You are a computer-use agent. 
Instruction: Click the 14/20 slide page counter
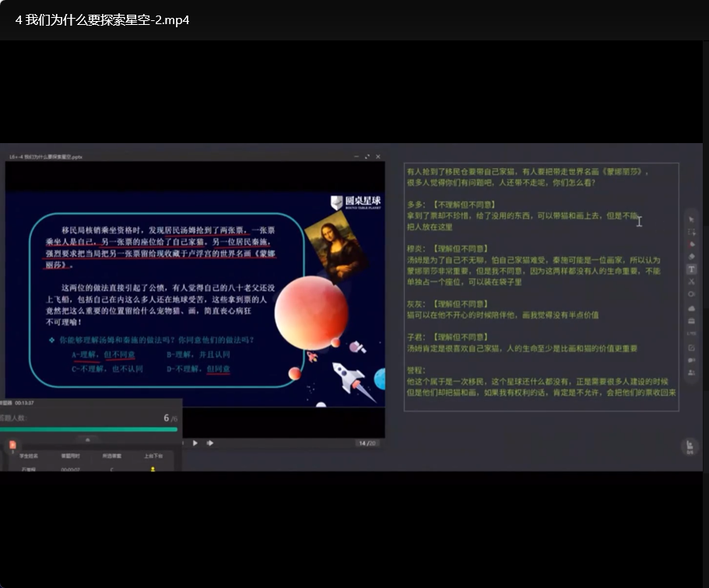pos(366,443)
